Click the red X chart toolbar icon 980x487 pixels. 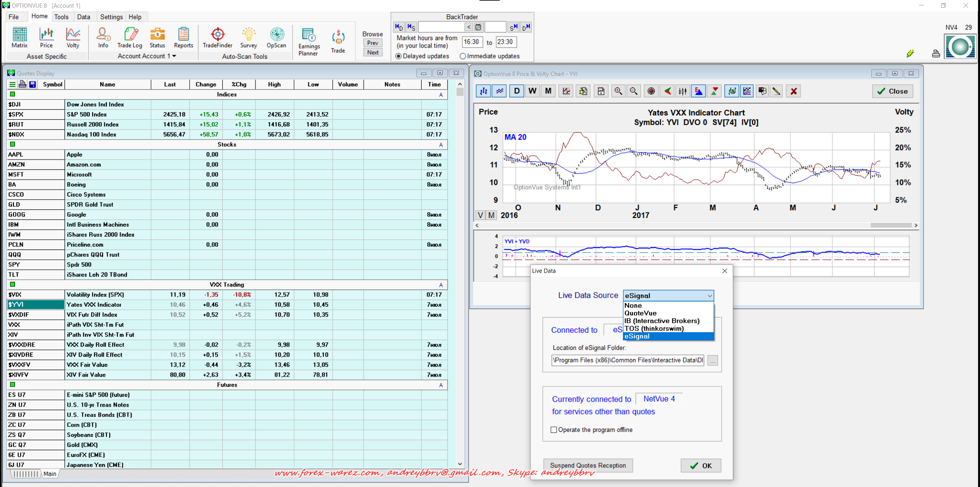[x=794, y=91]
